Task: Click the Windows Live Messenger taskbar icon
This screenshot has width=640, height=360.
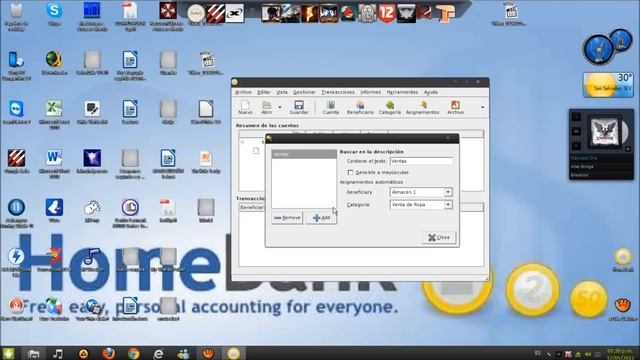Action: click(x=183, y=353)
